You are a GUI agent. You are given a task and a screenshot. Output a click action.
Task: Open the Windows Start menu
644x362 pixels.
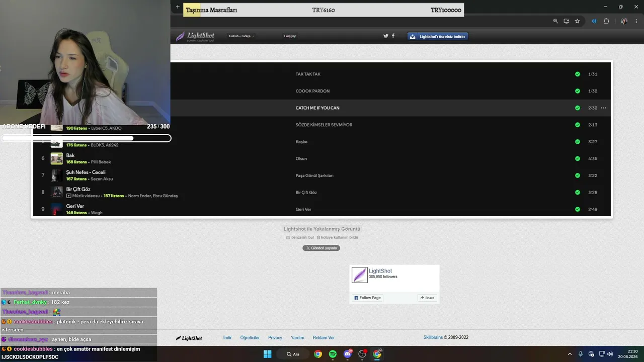click(x=268, y=354)
